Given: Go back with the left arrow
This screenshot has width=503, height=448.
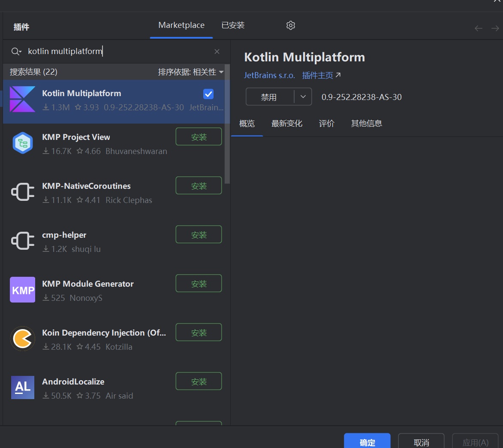Looking at the screenshot, I should pos(478,28).
